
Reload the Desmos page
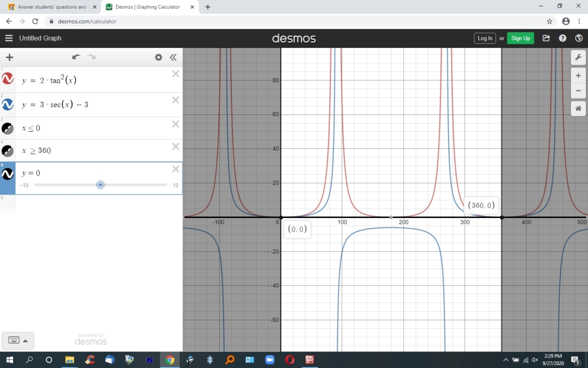click(35, 21)
